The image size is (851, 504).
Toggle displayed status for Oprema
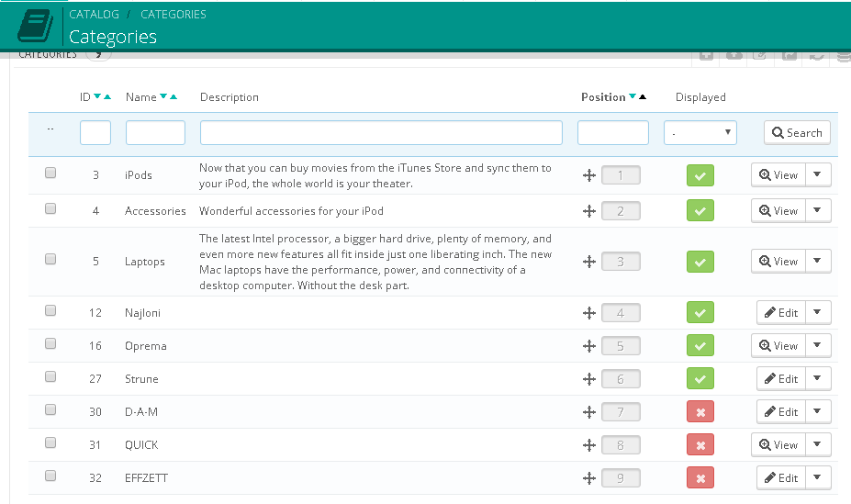(700, 345)
